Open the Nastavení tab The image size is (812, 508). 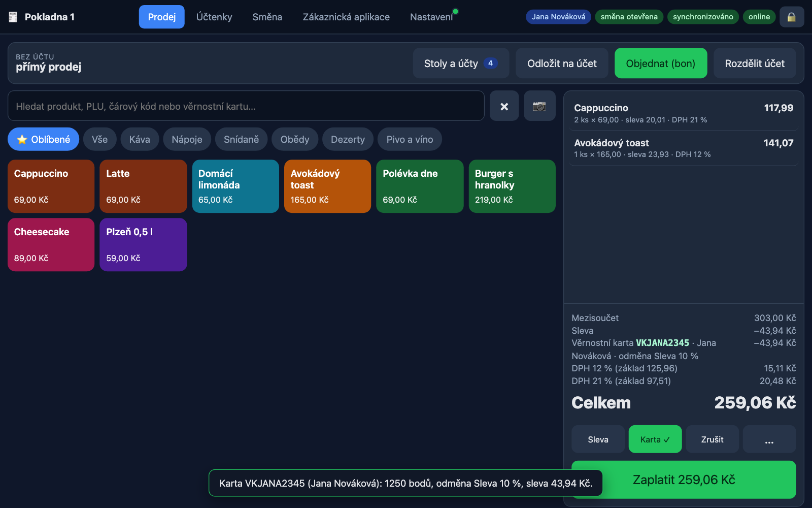click(431, 17)
